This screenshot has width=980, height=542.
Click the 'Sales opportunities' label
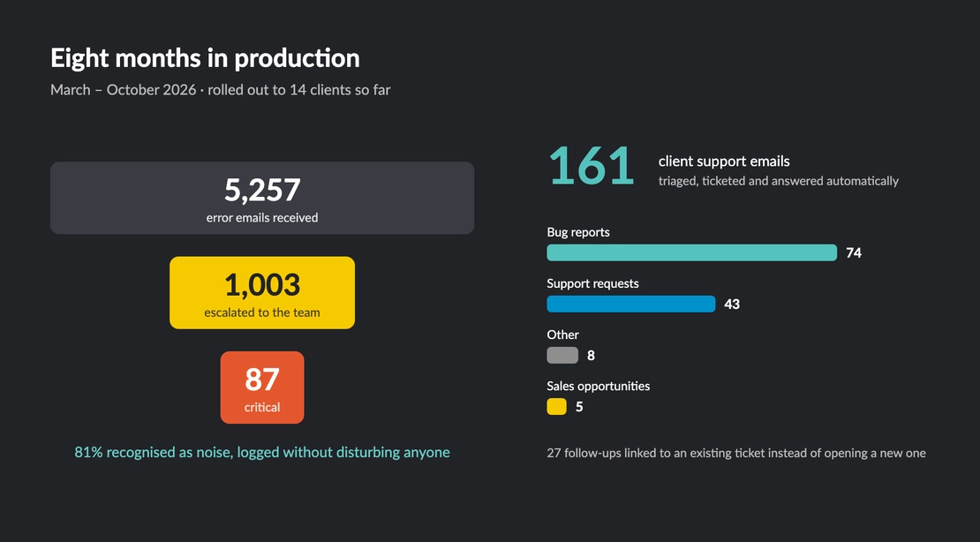[x=598, y=386]
